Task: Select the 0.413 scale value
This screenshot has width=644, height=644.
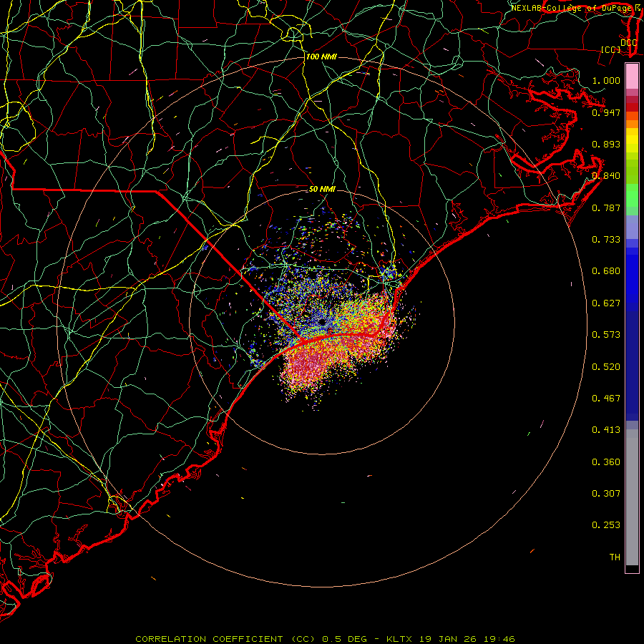Action: pos(606,430)
